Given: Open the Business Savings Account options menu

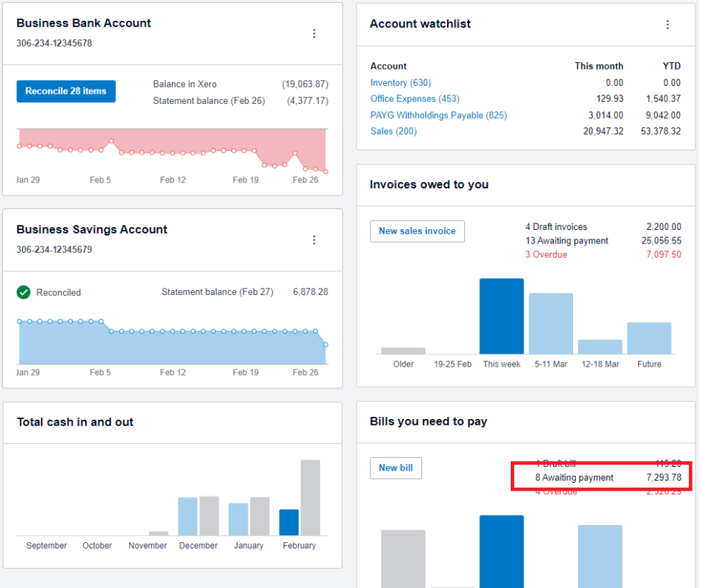Looking at the screenshot, I should [314, 240].
